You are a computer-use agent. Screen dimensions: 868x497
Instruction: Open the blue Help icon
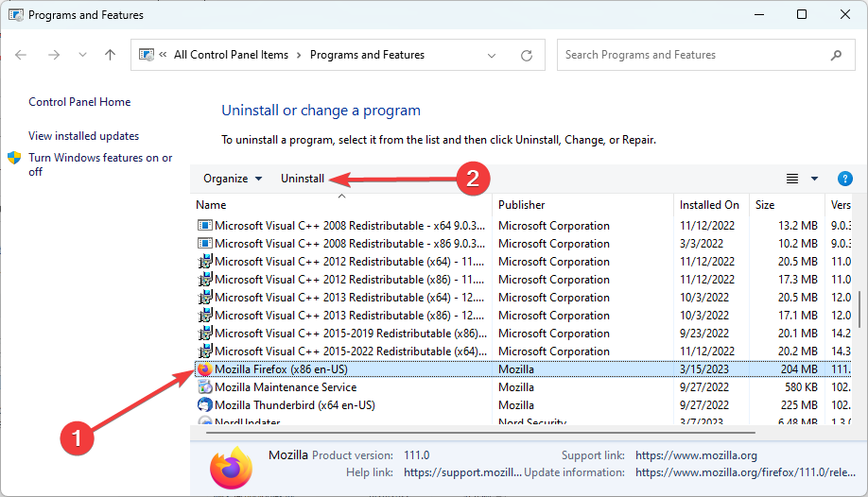(x=844, y=179)
